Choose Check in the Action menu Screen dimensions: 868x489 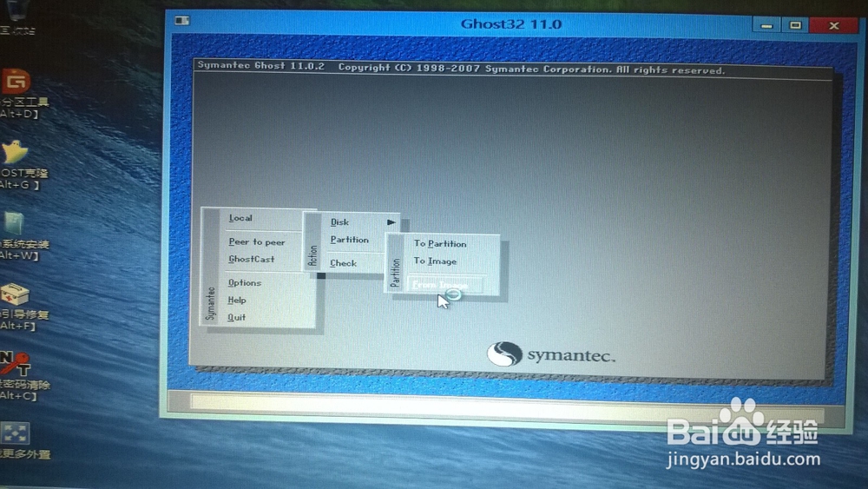point(343,263)
